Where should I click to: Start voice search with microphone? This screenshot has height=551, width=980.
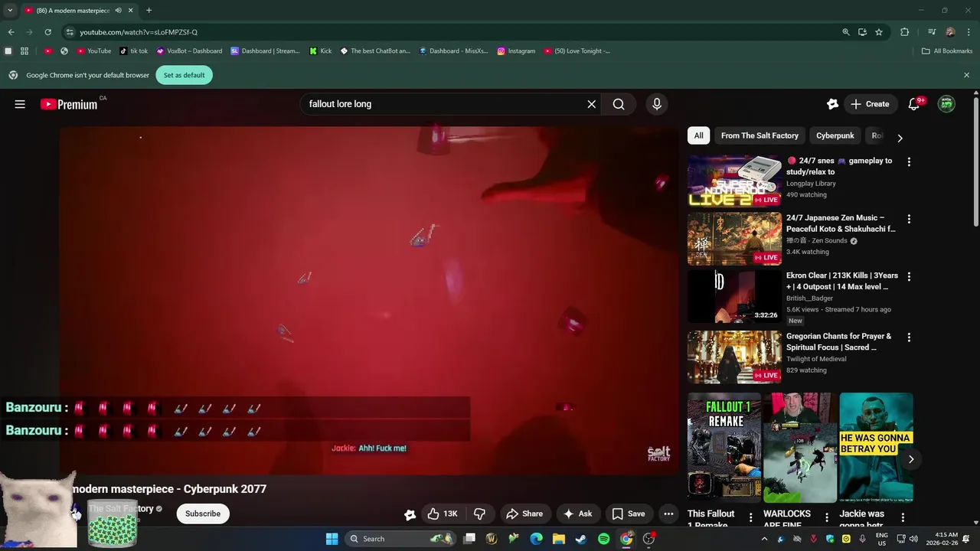pos(656,104)
